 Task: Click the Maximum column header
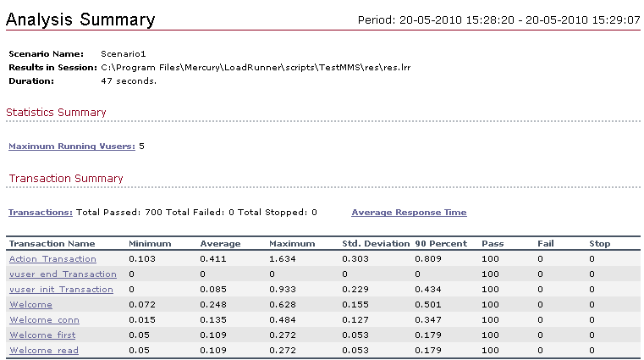[292, 244]
